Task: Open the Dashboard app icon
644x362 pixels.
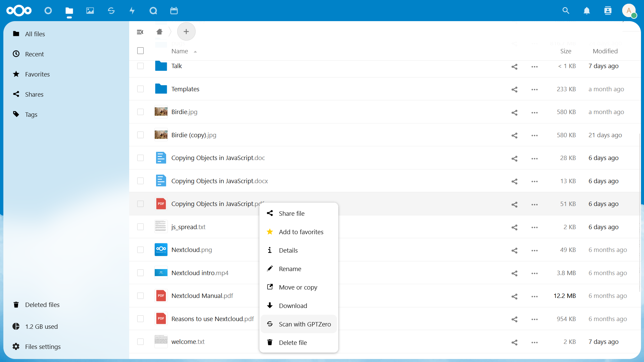Action: click(48, 11)
